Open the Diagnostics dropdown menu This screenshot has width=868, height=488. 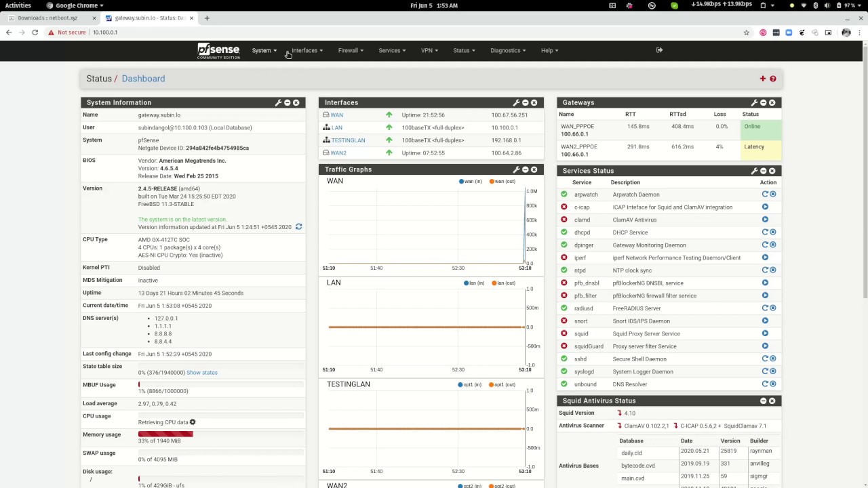coord(508,51)
